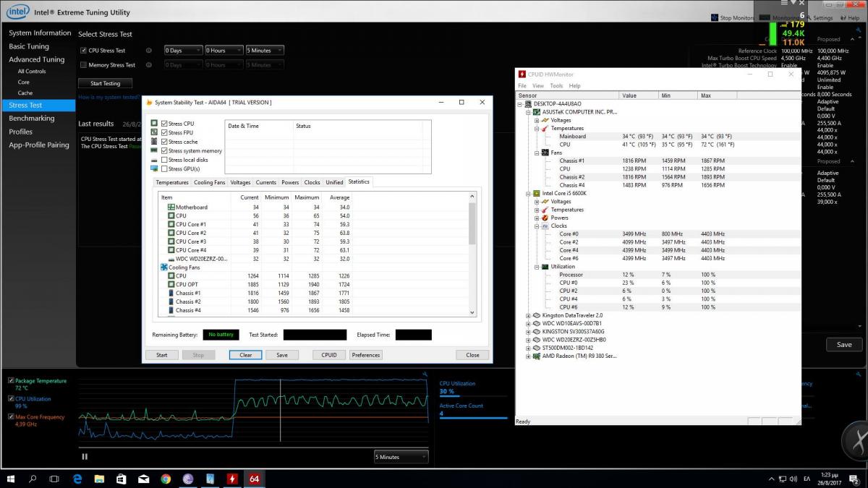
Task: Open HWMonitor File menu
Action: 522,85
